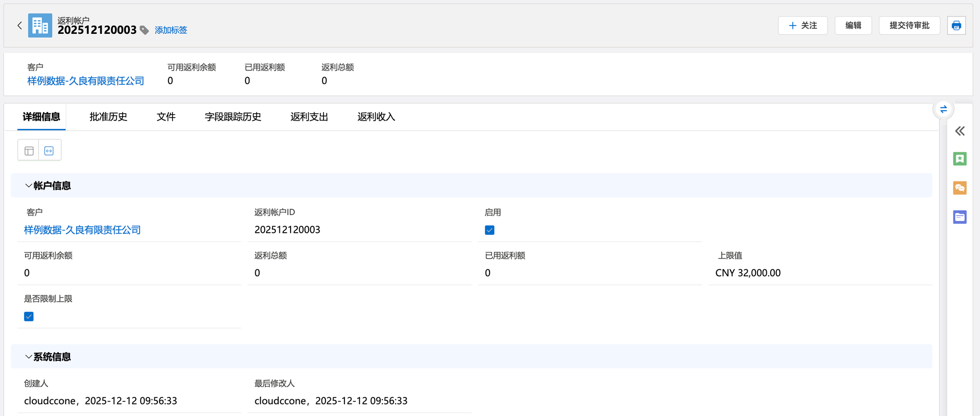Open the orange chat sidebar icon
Image resolution: width=980 pixels, height=416 pixels.
959,188
